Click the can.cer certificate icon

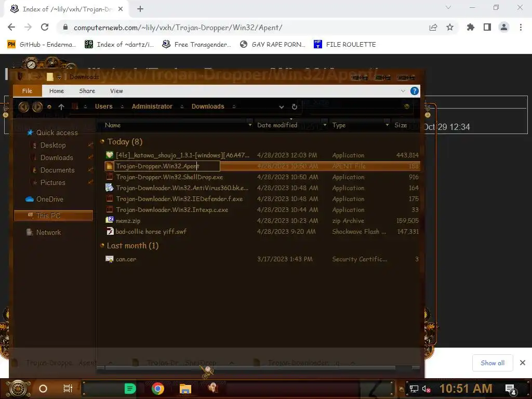point(110,259)
